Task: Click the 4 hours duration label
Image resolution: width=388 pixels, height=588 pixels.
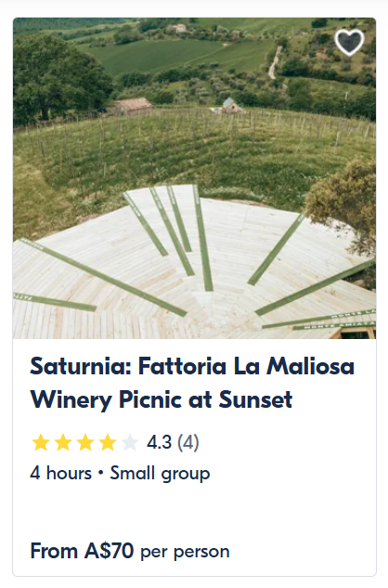Action: point(60,473)
